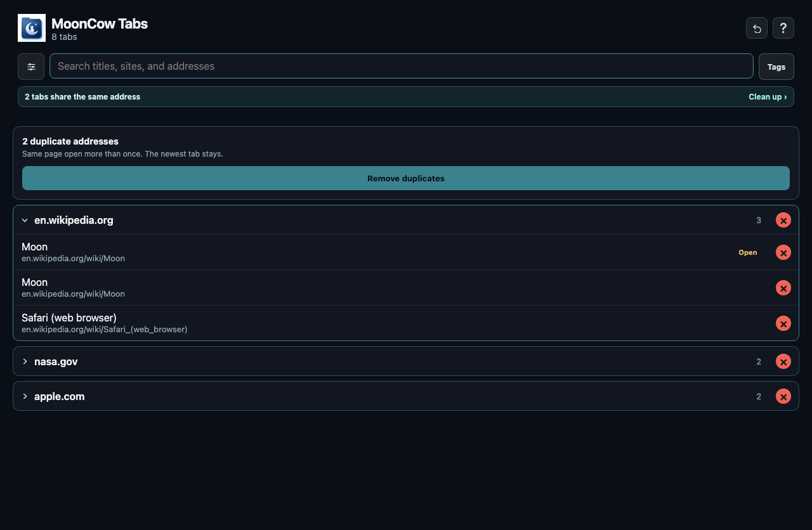Click the en.wikipedia.org group name
Screen dimensions: 812x530
pyautogui.click(x=74, y=221)
